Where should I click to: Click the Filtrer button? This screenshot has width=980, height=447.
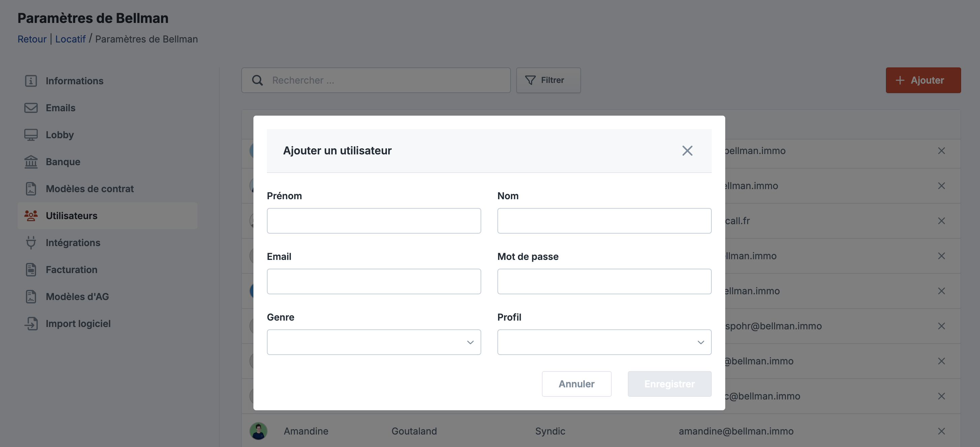(x=548, y=80)
